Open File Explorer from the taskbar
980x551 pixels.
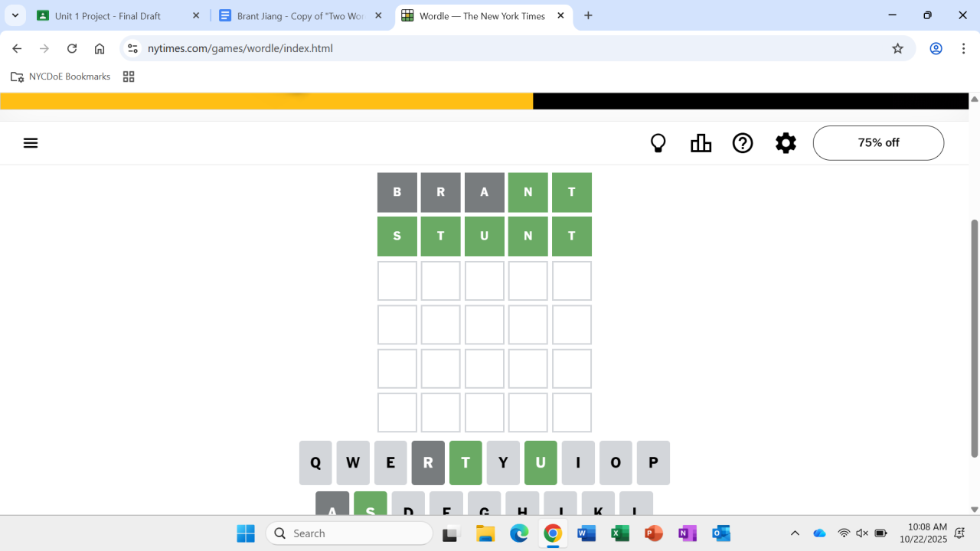(x=485, y=533)
